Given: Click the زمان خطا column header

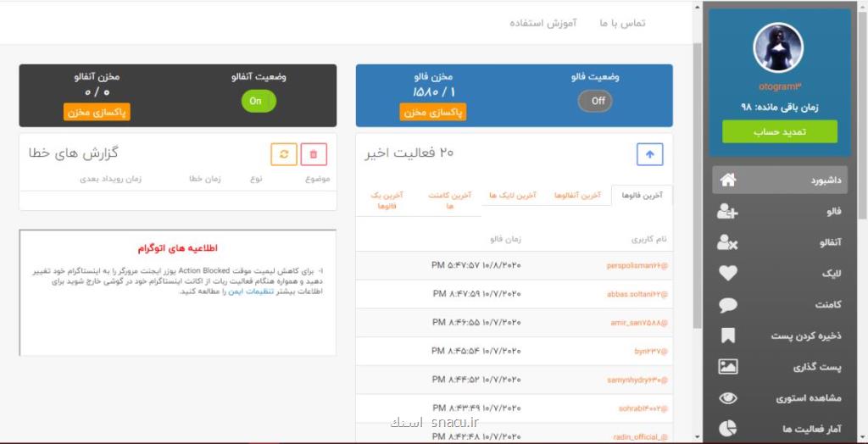Looking at the screenshot, I should [x=205, y=179].
